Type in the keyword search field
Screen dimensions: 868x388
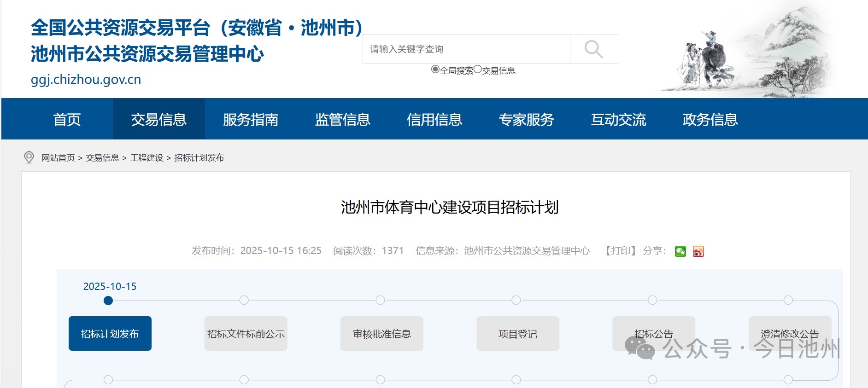pos(466,49)
